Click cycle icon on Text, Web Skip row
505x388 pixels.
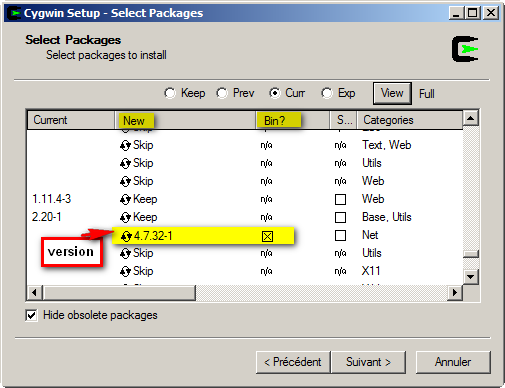125,146
